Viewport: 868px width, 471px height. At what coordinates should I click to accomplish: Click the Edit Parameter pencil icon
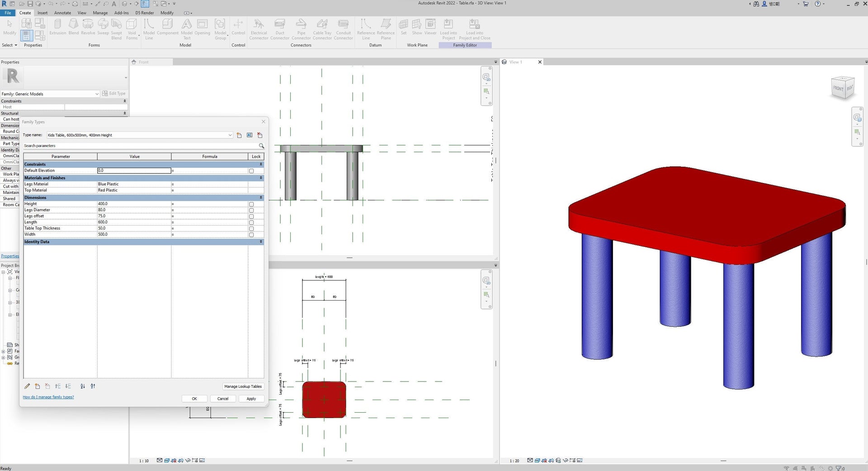click(x=27, y=386)
